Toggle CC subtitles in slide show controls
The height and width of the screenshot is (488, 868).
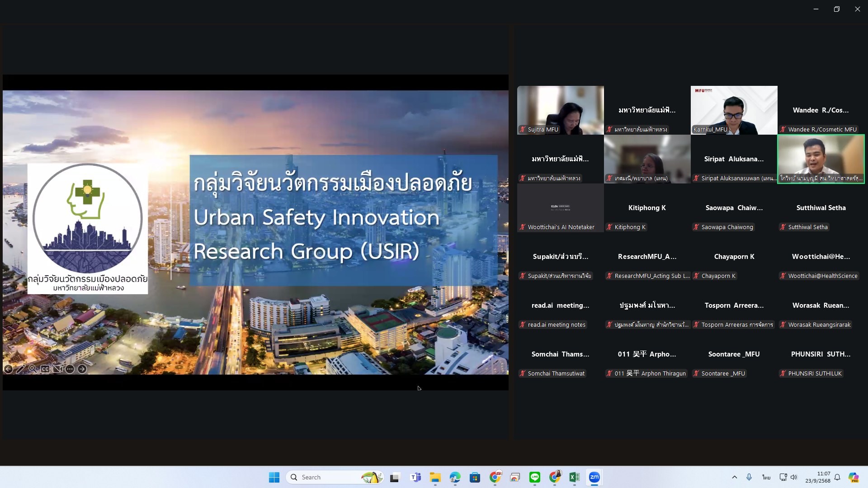point(45,369)
